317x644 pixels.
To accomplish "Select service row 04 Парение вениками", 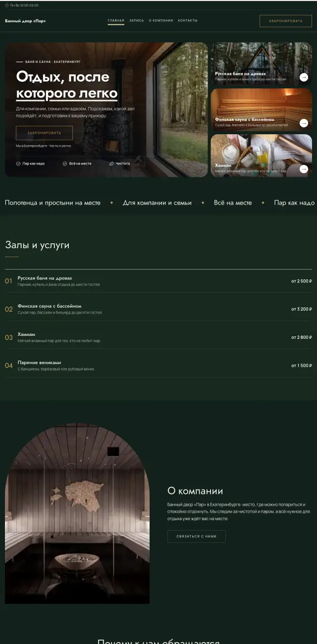I will (x=158, y=366).
